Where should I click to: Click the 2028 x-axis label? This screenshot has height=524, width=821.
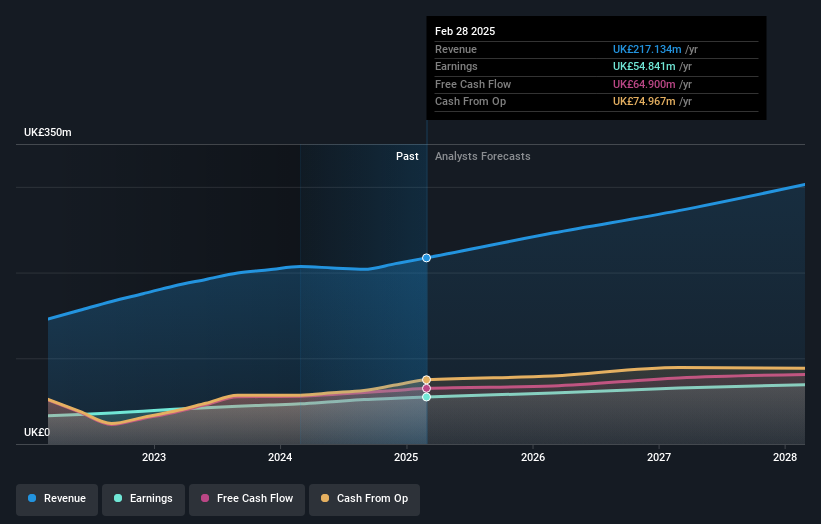(x=785, y=458)
